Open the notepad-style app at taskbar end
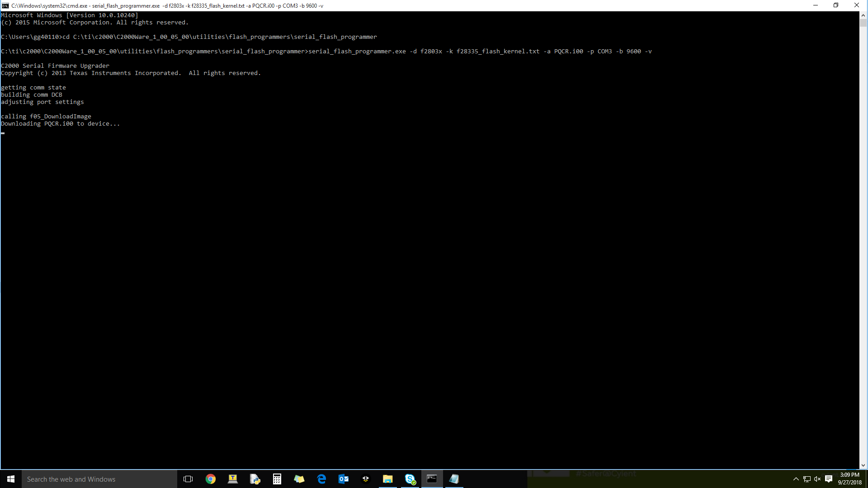Screen dimensions: 868x488 click(454, 479)
